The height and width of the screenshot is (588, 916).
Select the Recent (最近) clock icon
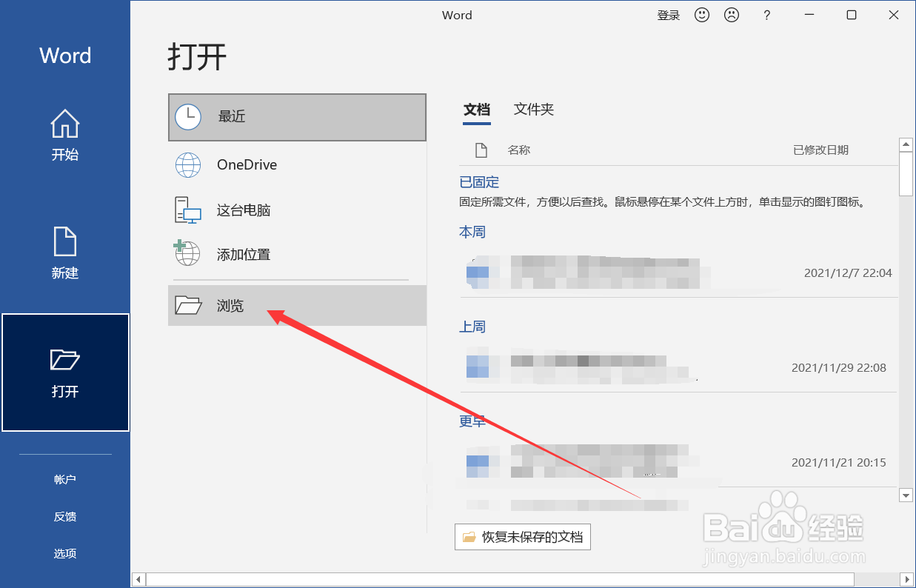click(x=187, y=117)
